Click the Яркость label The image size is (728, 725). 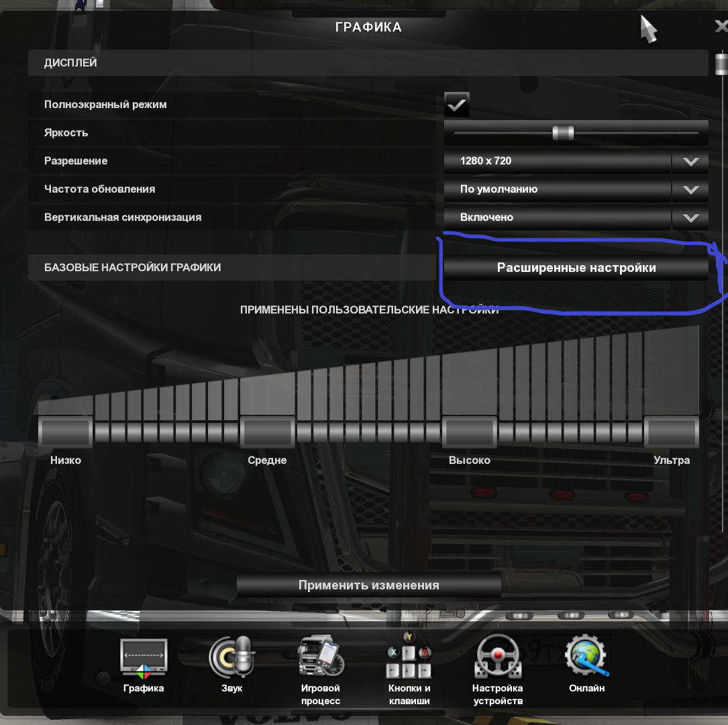tap(66, 133)
